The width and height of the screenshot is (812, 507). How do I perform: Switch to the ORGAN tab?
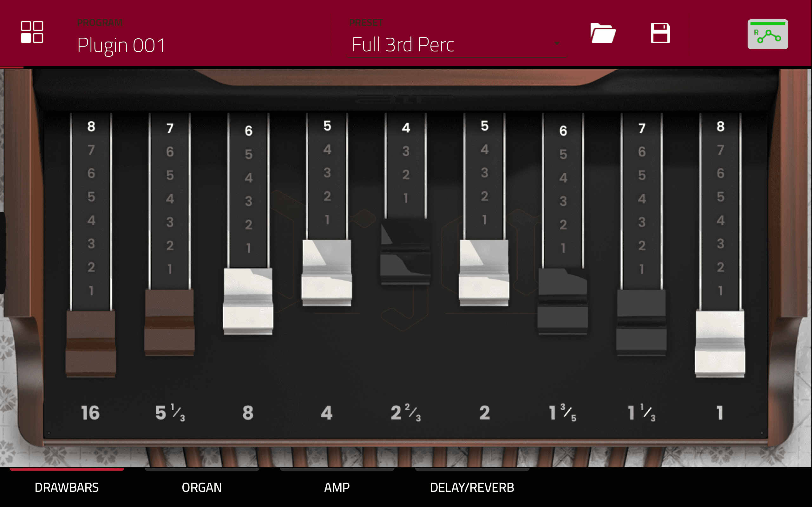pos(202,487)
